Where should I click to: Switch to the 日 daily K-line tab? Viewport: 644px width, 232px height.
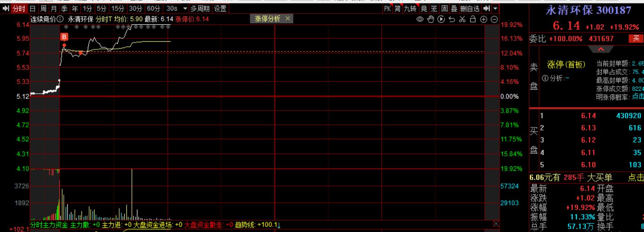[33, 8]
